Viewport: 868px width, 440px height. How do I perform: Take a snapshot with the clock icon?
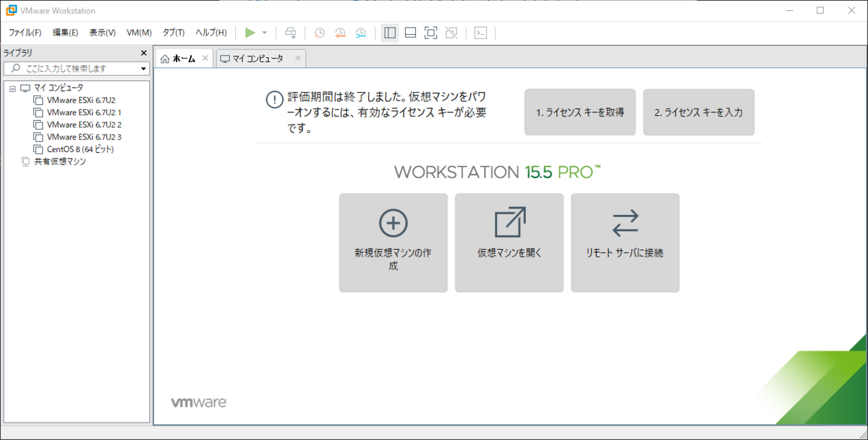(319, 33)
